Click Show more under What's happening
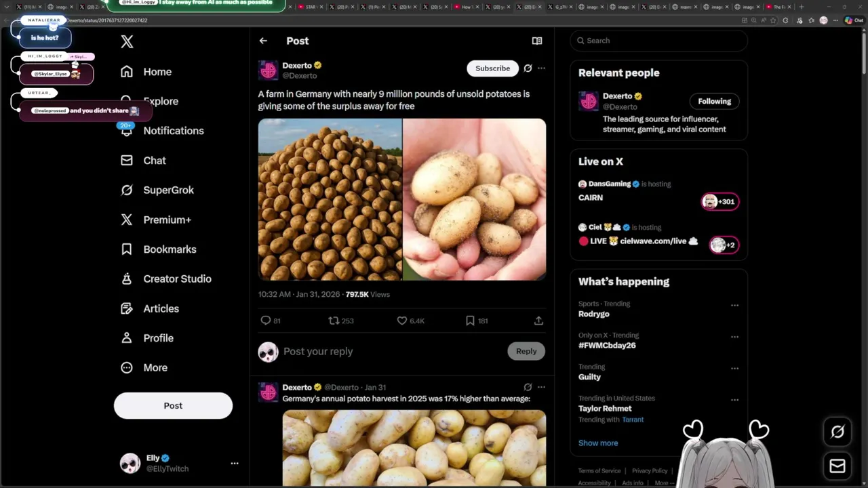868x488 pixels. [x=598, y=443]
